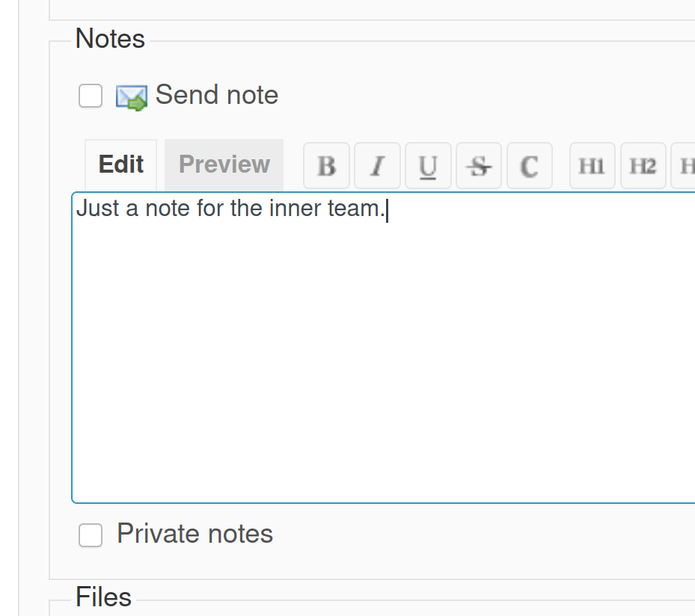Toggle bold formatting with the B button
Screen dimensions: 695x616
(326, 165)
